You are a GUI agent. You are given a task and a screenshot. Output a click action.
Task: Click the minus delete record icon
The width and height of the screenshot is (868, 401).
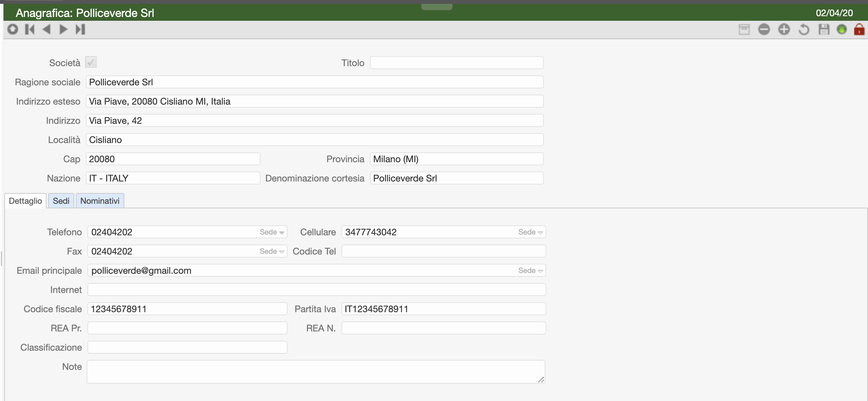pos(764,29)
